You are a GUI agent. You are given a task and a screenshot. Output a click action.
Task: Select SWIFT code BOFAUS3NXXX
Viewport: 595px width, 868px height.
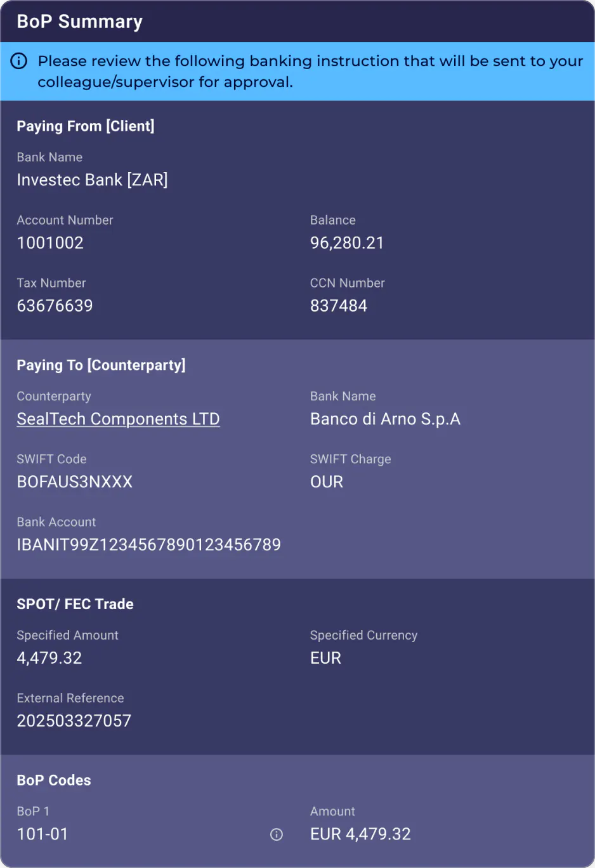(74, 482)
